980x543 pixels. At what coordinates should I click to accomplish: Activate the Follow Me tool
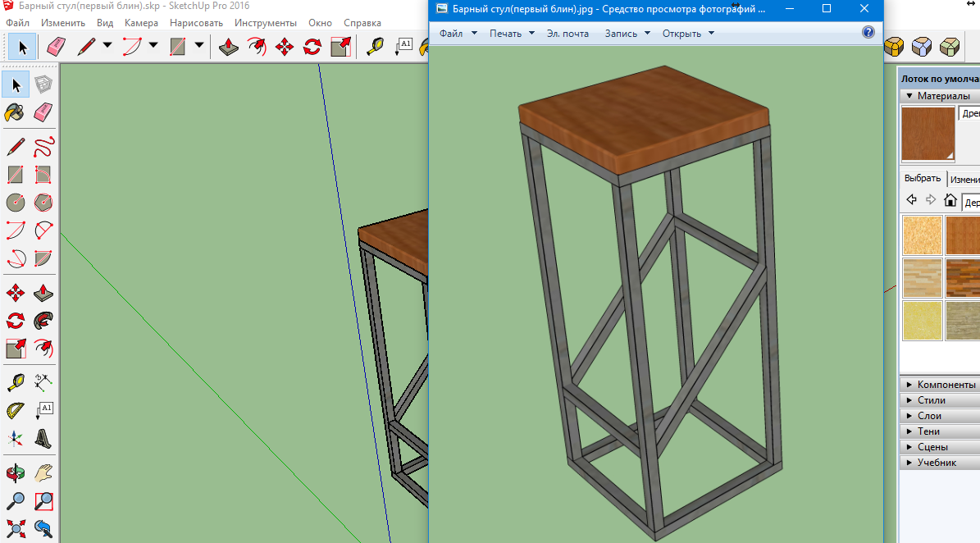(44, 321)
